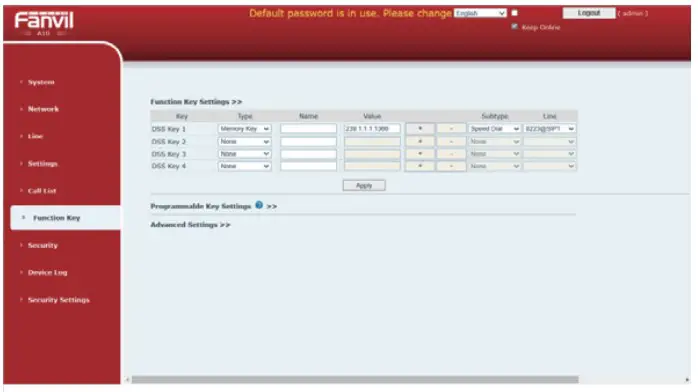Expand Advanced Settings section
698x392 pixels.
pos(191,225)
